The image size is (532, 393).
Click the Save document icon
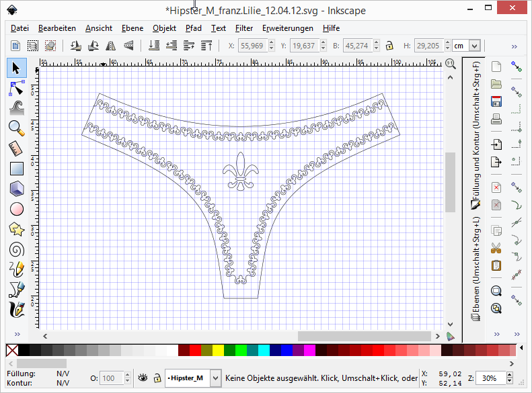(x=496, y=102)
